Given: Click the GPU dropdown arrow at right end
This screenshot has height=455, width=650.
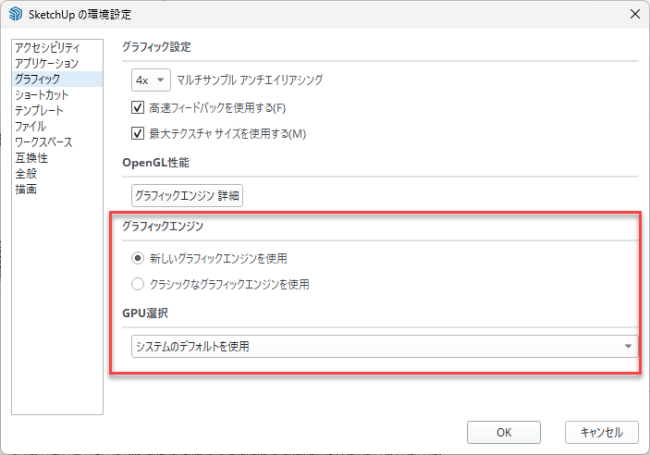Looking at the screenshot, I should (x=628, y=346).
